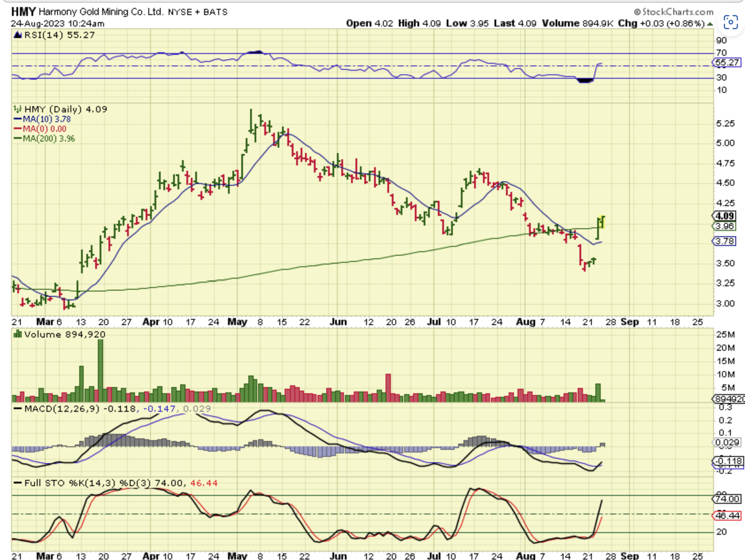The width and height of the screenshot is (745, 560).
Task: Click the screenshot capture icon at top right
Action: tap(730, 22)
